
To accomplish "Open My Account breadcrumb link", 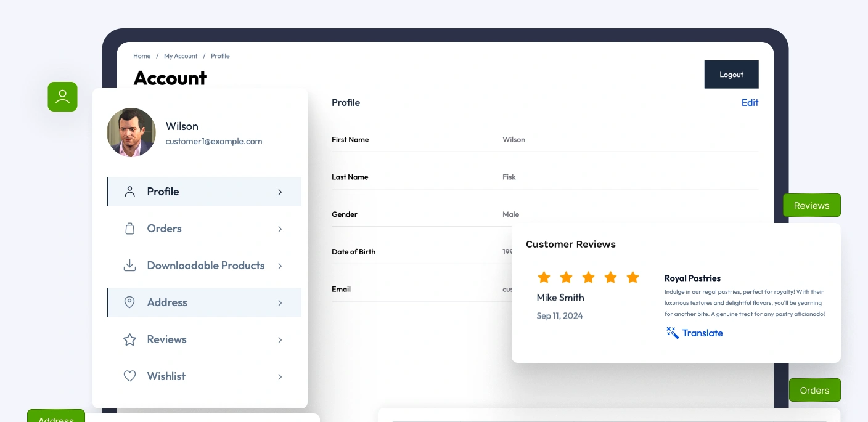I will click(181, 56).
